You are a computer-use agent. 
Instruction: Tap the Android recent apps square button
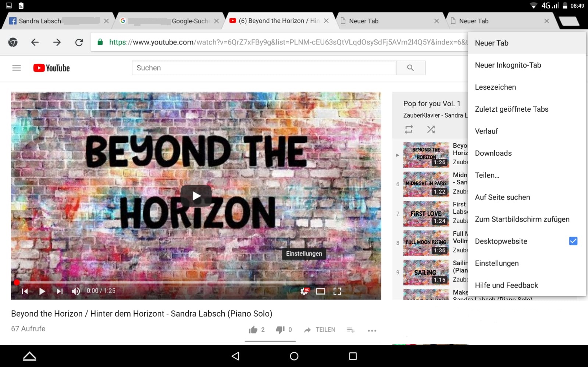coord(353,356)
